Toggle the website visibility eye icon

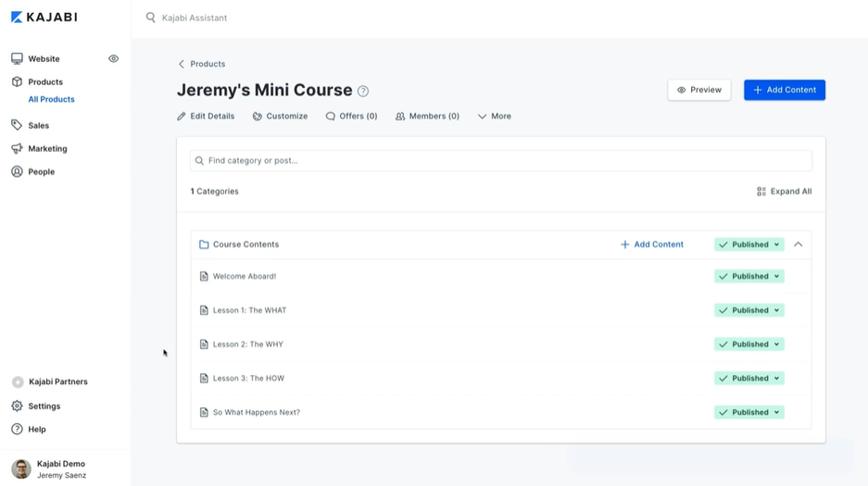tap(113, 58)
